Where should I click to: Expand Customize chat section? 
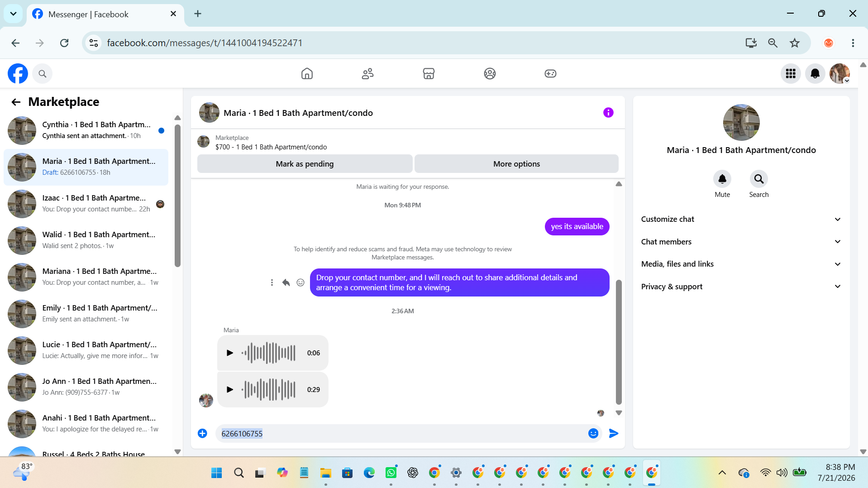coord(741,219)
